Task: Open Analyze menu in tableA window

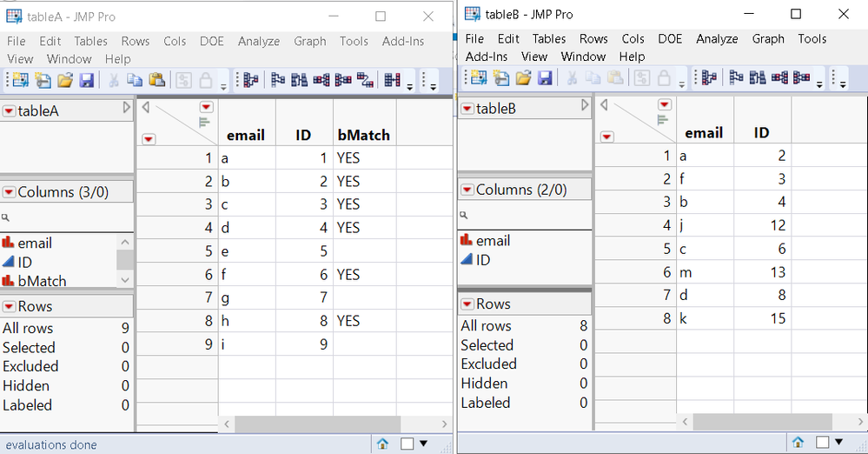Action: pyautogui.click(x=259, y=41)
